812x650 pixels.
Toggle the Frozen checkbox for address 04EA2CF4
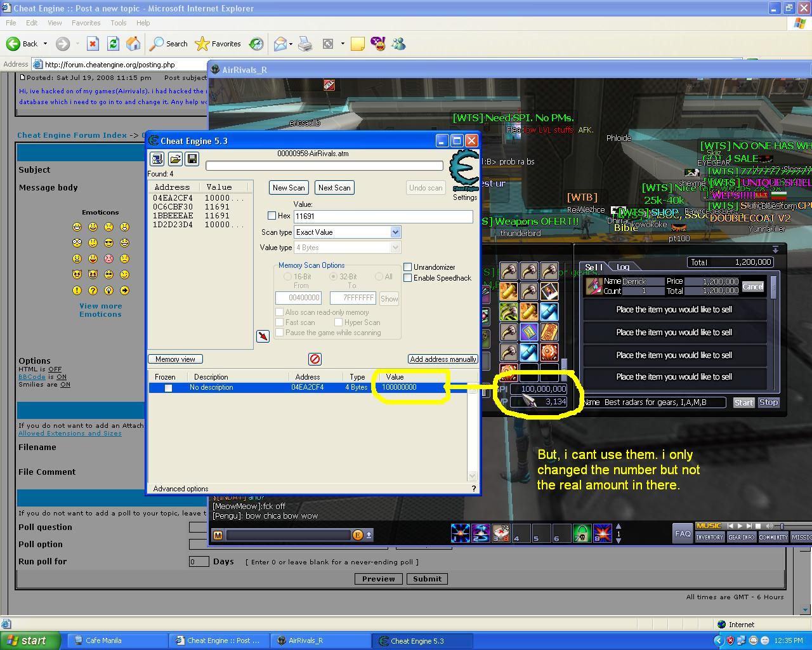pyautogui.click(x=168, y=388)
